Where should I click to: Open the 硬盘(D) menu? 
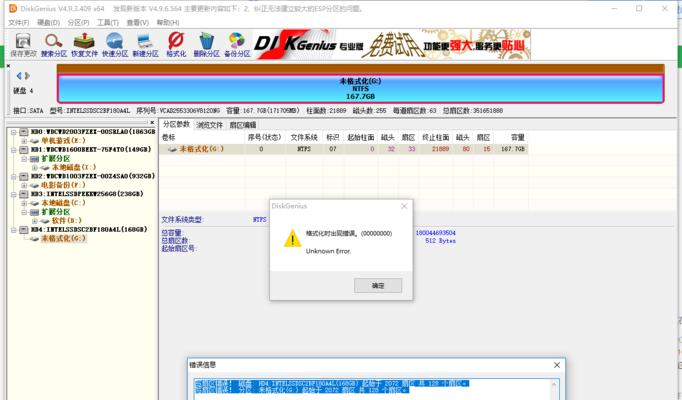(48, 22)
